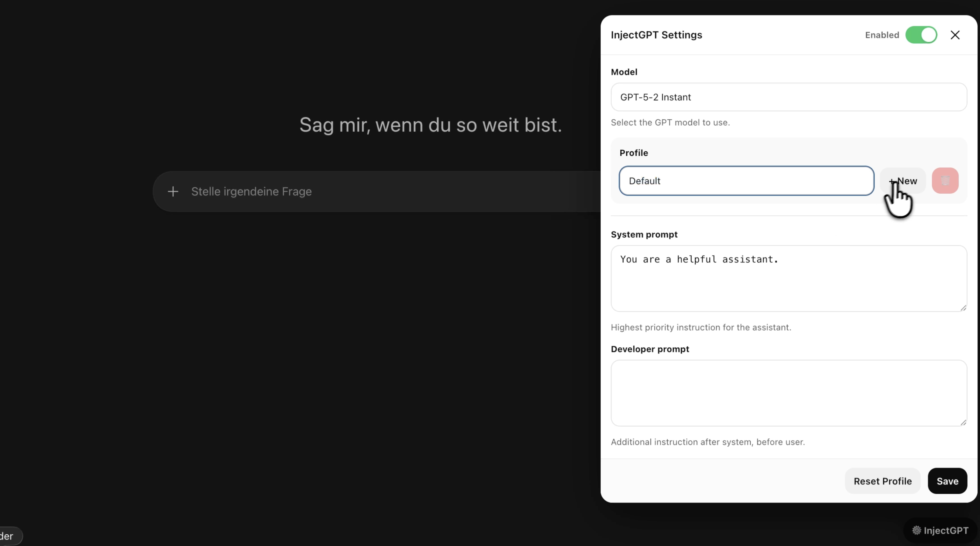
Task: Open InjectGPT settings via the bottom-right badge
Action: tap(939, 530)
